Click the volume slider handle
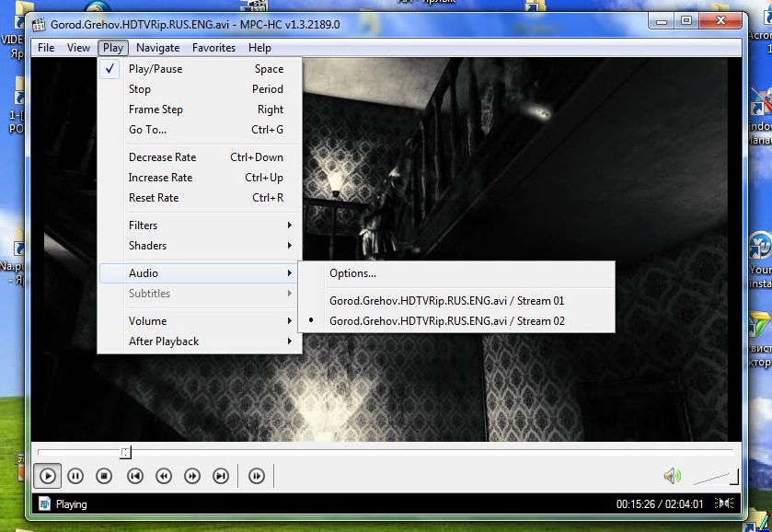 [x=734, y=477]
